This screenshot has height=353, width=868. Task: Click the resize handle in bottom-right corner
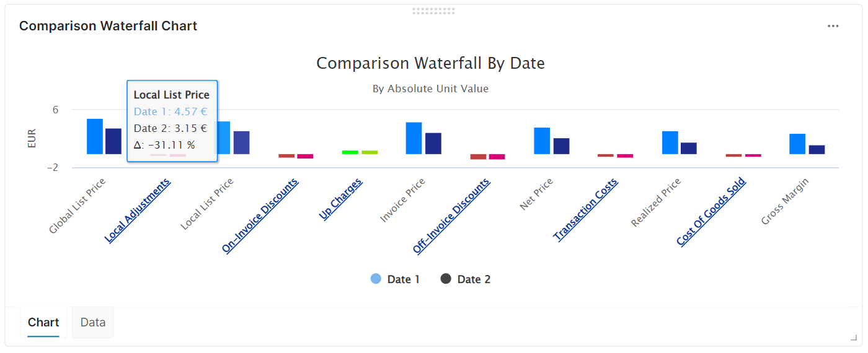(x=853, y=338)
